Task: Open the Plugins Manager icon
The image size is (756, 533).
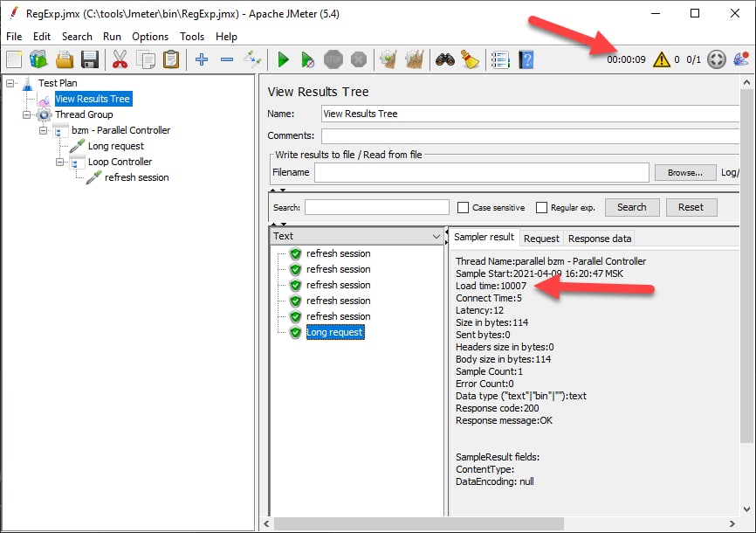Action: 741,59
